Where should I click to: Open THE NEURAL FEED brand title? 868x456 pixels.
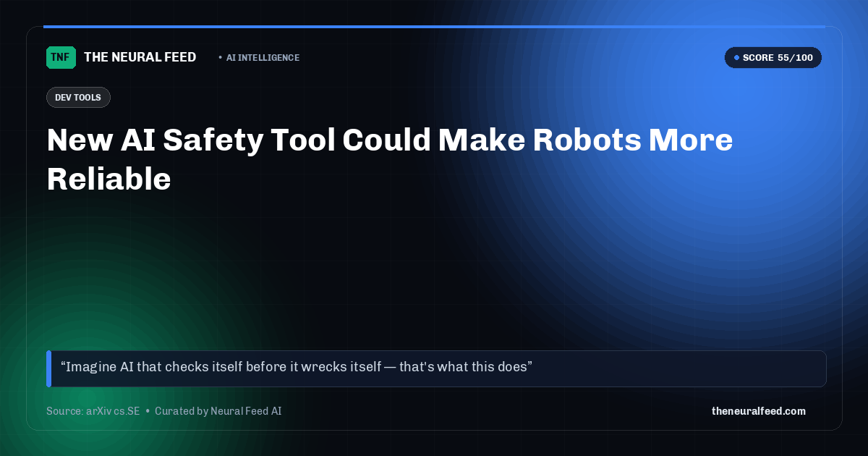140,57
